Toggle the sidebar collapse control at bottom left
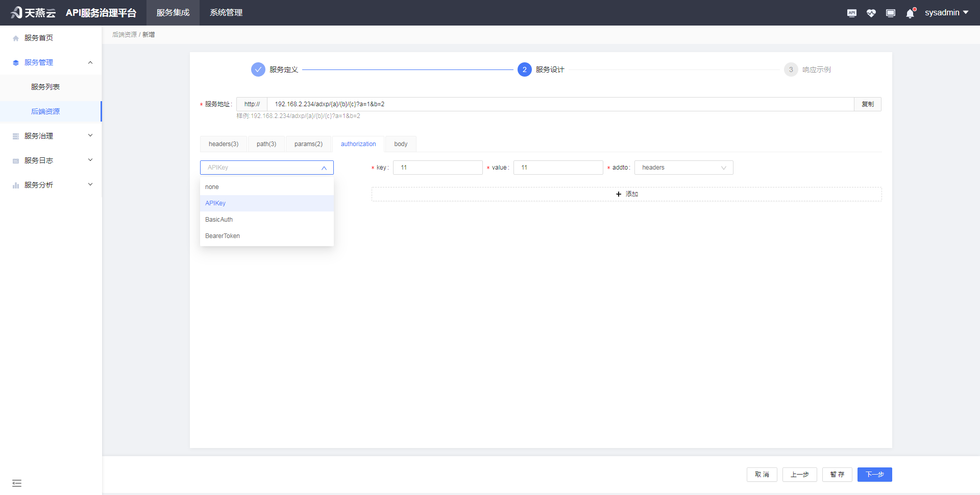Screen dimensions: 980x495 [17, 483]
